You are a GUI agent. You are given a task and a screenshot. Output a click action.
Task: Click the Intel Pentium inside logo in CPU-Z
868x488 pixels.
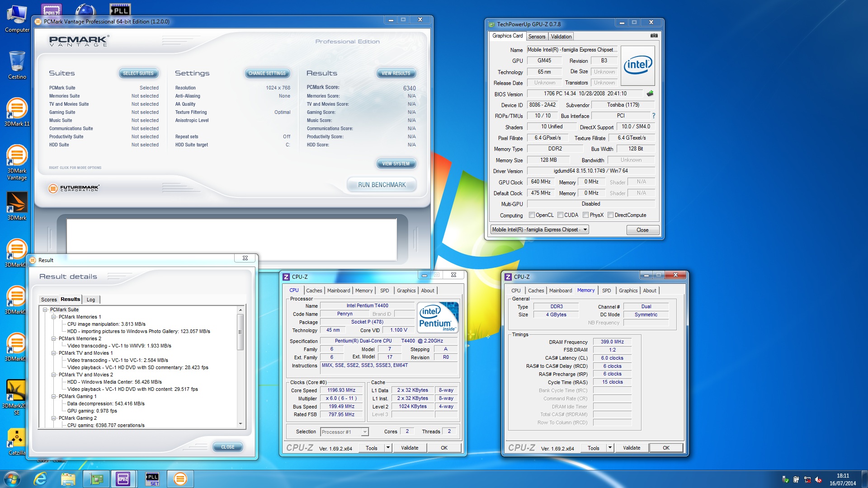438,318
